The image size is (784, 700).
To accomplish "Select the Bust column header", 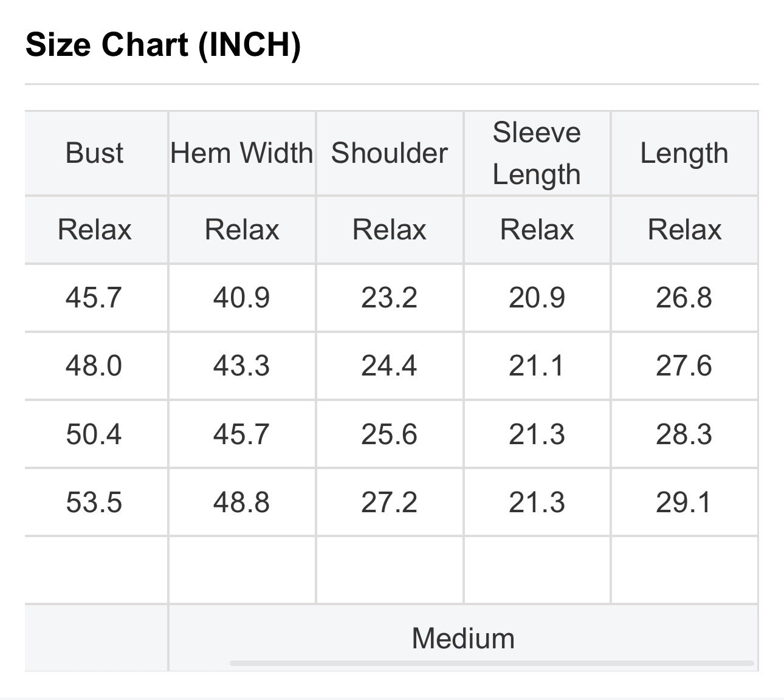I will (95, 153).
